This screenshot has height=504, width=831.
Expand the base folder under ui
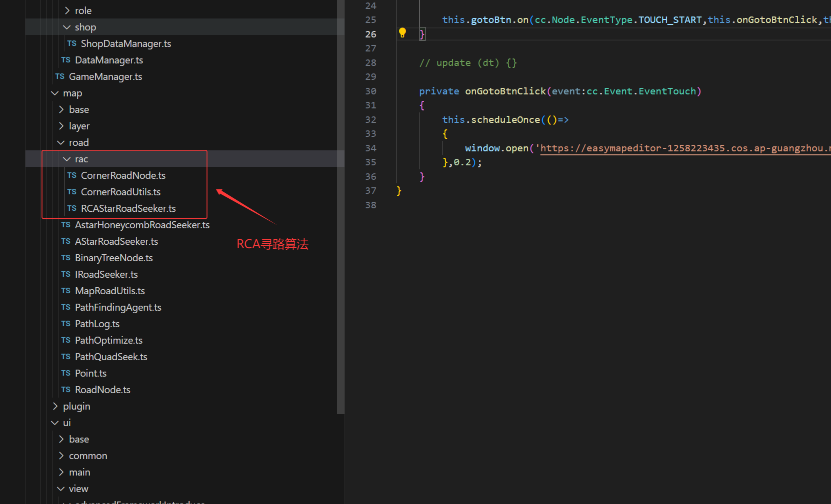[x=61, y=439]
